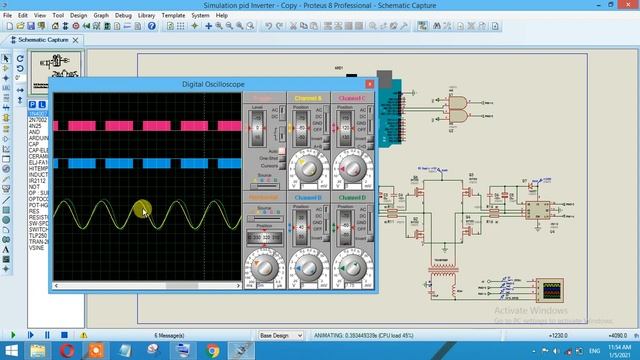
Task: Click the Trigger Source slider
Action: coord(264,186)
